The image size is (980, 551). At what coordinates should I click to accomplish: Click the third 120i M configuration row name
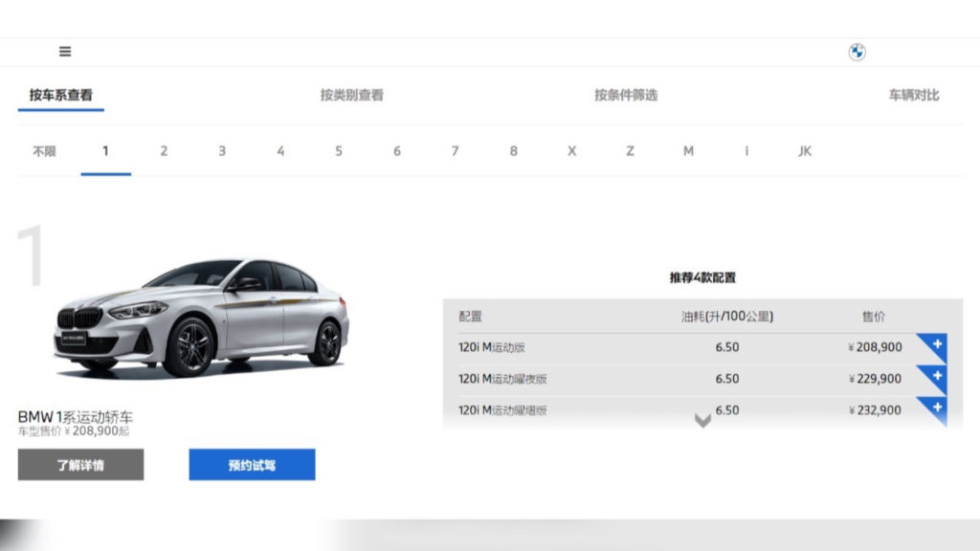point(502,410)
